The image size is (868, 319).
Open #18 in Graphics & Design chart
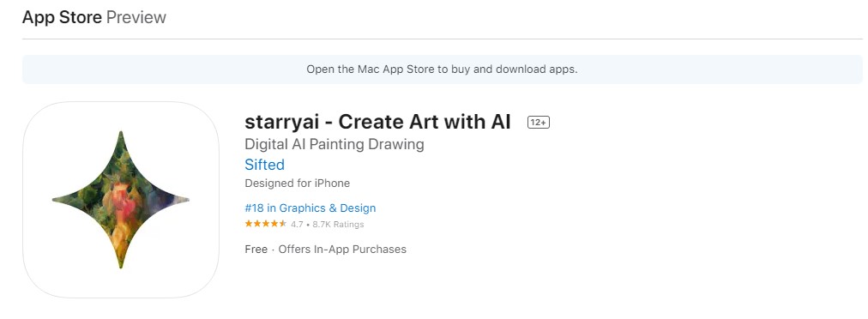pos(310,208)
